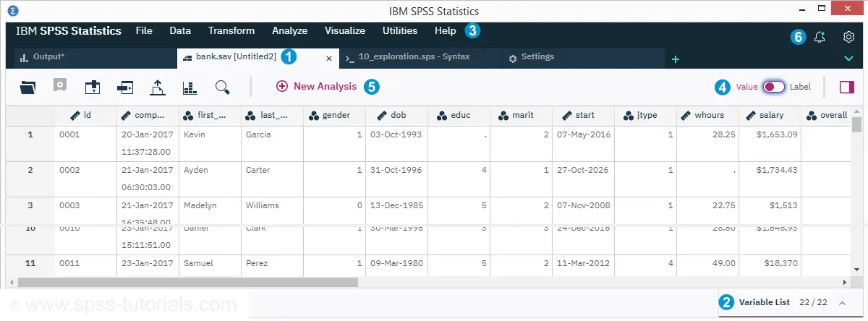Image resolution: width=868 pixels, height=321 pixels.
Task: Select the start cell 27-Oct-2026
Action: (583, 179)
